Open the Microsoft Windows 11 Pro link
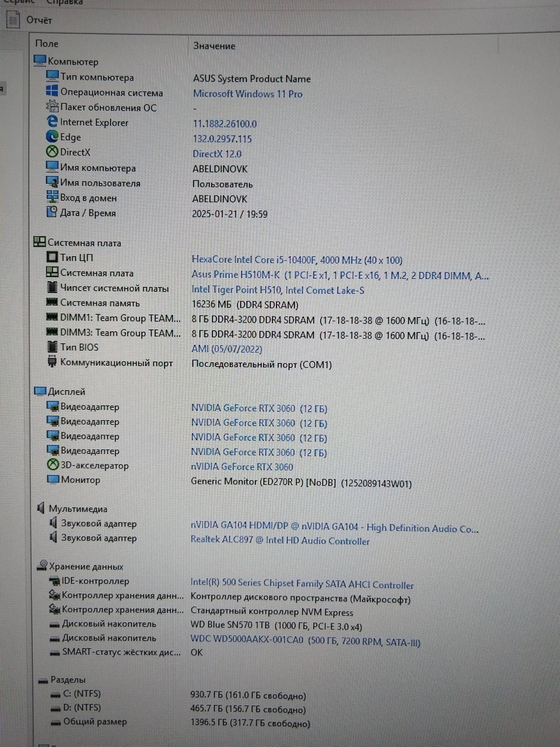Viewport: 560px width, 747px height. [x=248, y=94]
